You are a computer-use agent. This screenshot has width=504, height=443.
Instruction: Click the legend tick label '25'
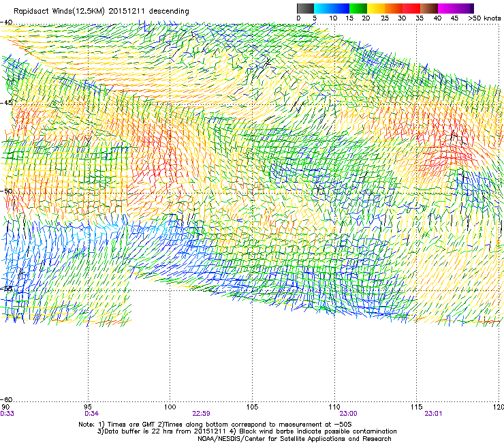click(x=385, y=18)
